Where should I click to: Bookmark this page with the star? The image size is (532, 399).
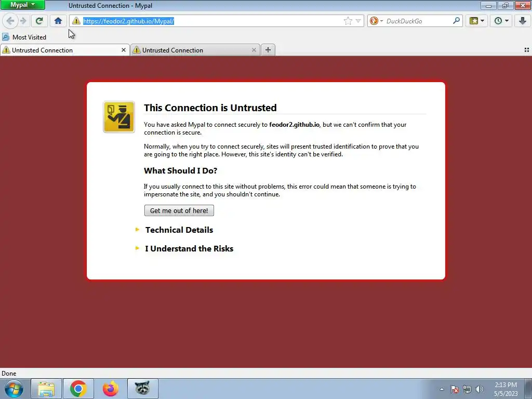(x=348, y=21)
